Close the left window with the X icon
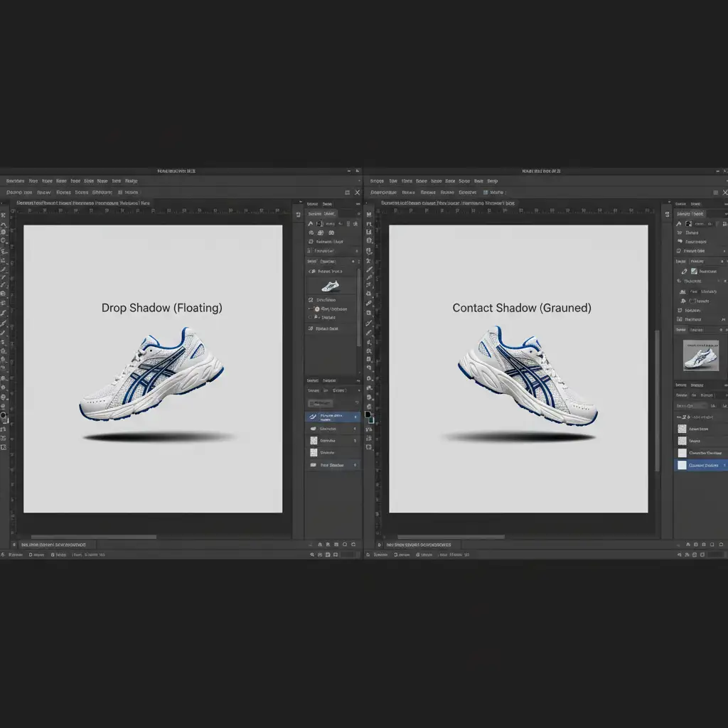This screenshot has width=728, height=728. point(358,192)
